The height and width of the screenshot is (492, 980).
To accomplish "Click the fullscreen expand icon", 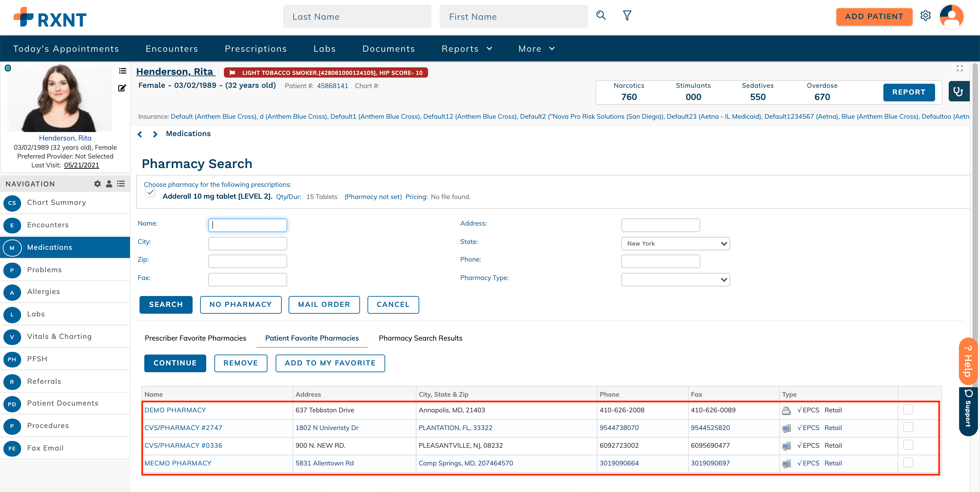I will click(960, 68).
